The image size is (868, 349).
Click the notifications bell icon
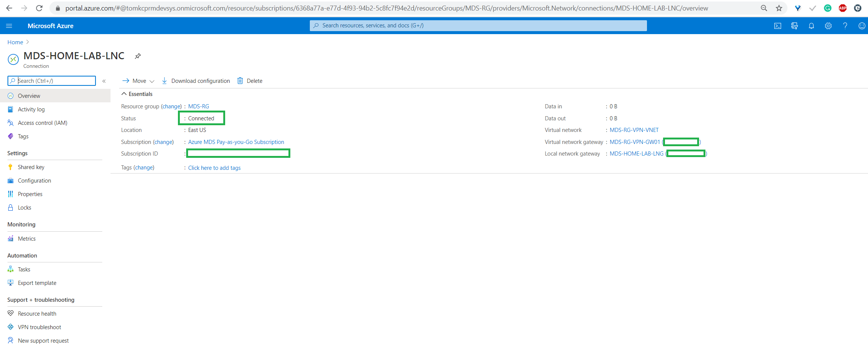(x=811, y=26)
